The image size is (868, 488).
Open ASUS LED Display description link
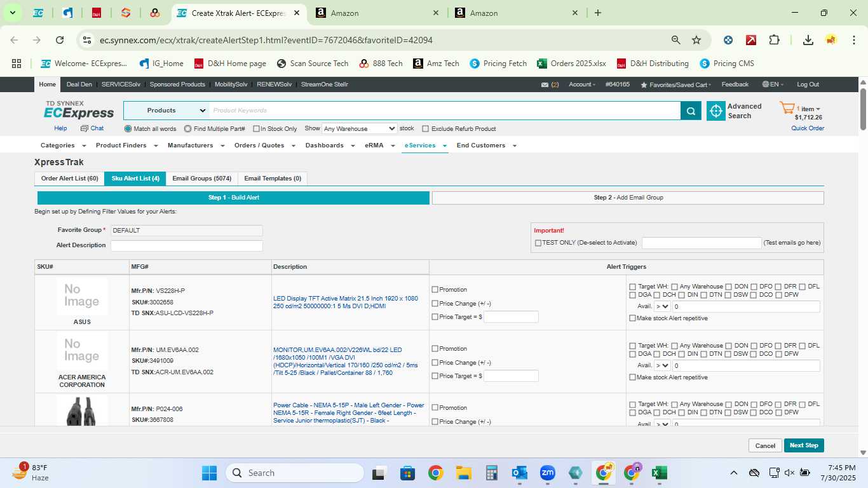pos(346,302)
